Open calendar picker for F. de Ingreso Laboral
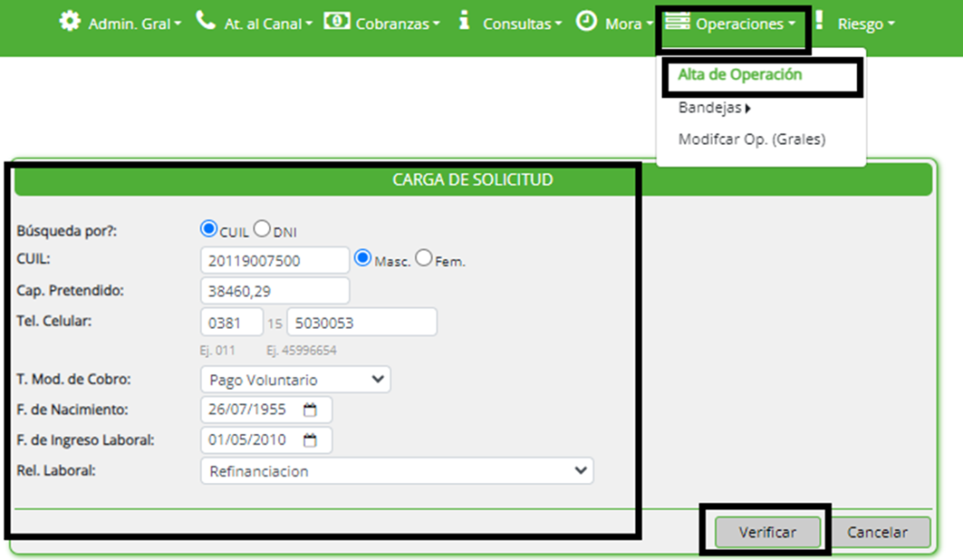This screenshot has width=963, height=560. (311, 440)
